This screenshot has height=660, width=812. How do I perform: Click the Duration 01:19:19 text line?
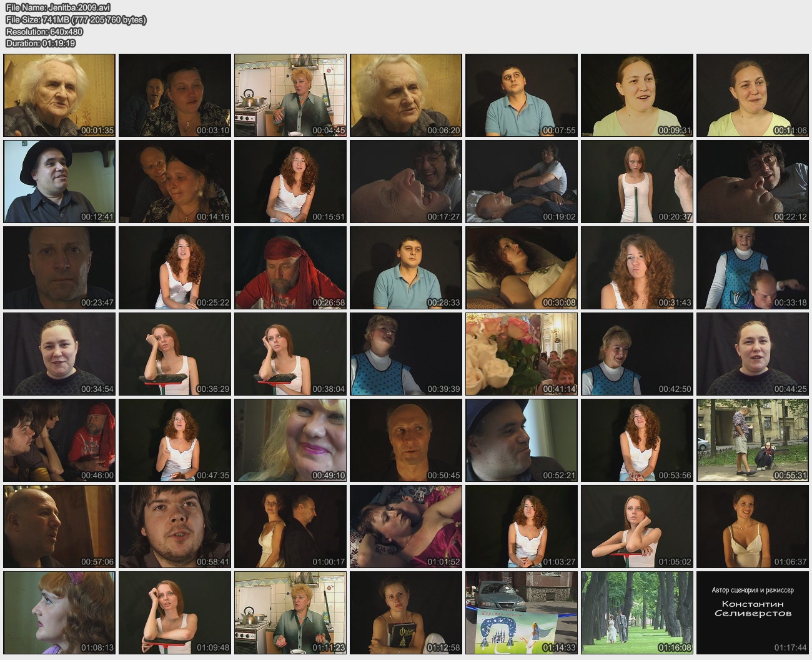(x=41, y=43)
